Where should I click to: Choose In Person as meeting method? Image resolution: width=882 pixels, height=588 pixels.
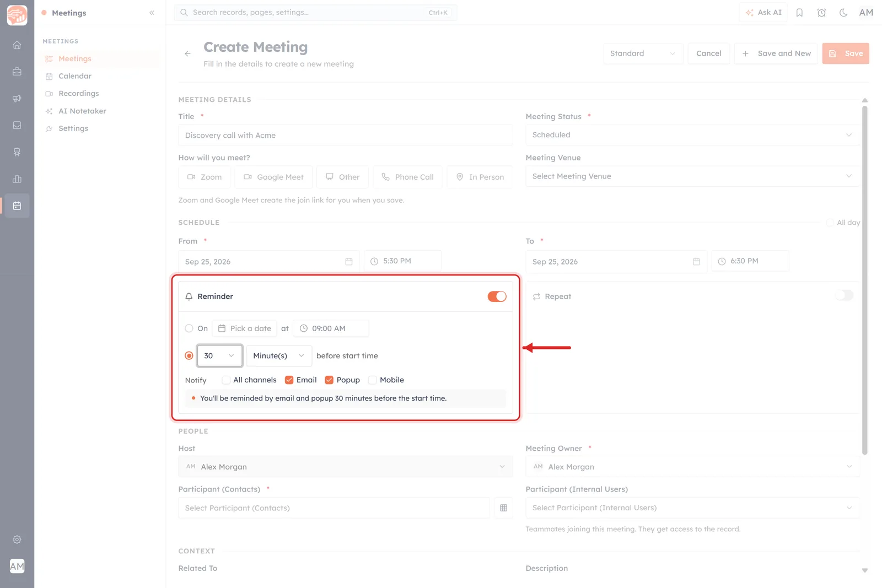point(480,177)
